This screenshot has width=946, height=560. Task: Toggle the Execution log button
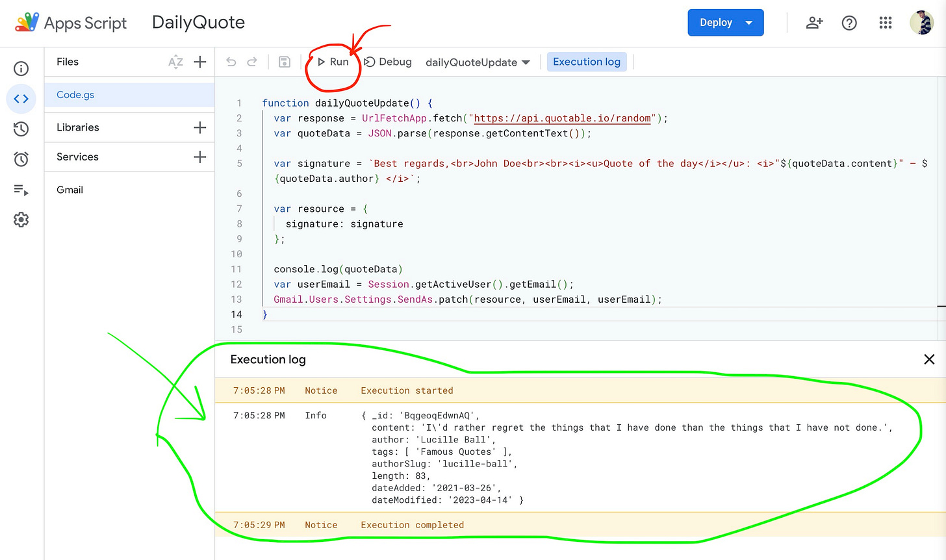tap(587, 62)
